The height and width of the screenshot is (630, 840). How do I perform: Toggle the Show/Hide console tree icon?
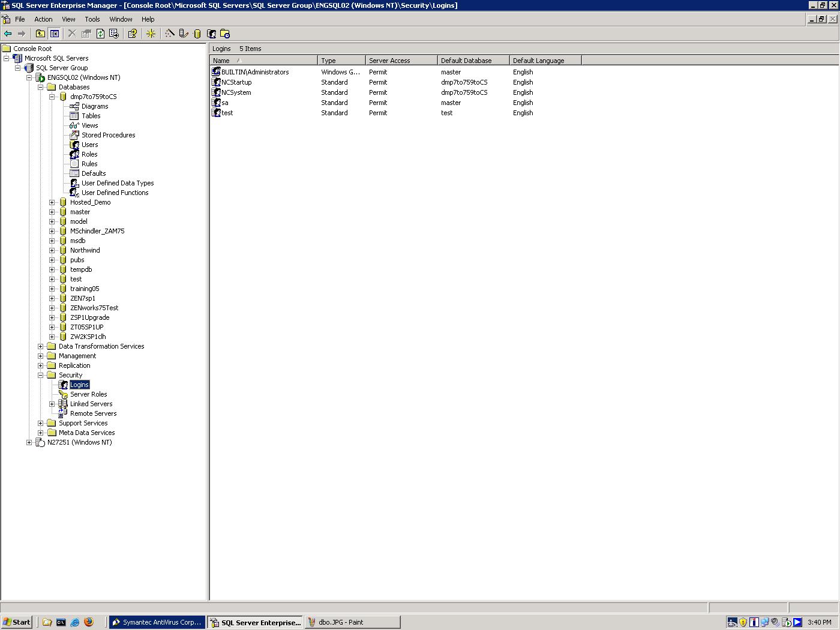pos(54,34)
